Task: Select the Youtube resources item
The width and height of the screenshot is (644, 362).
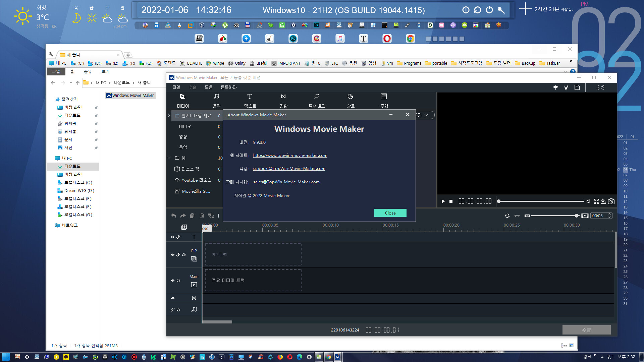Action: click(196, 180)
